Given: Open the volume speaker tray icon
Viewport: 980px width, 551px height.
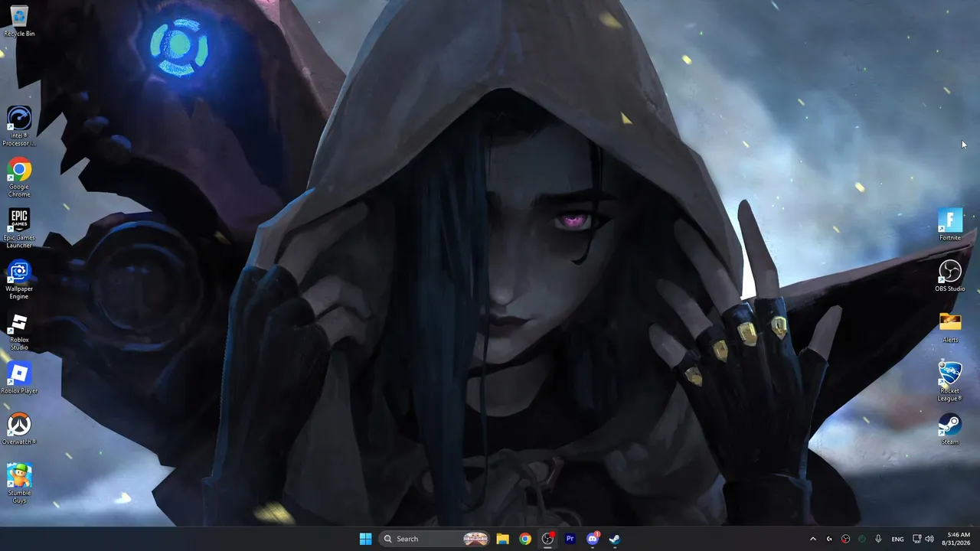Looking at the screenshot, I should pos(929,539).
